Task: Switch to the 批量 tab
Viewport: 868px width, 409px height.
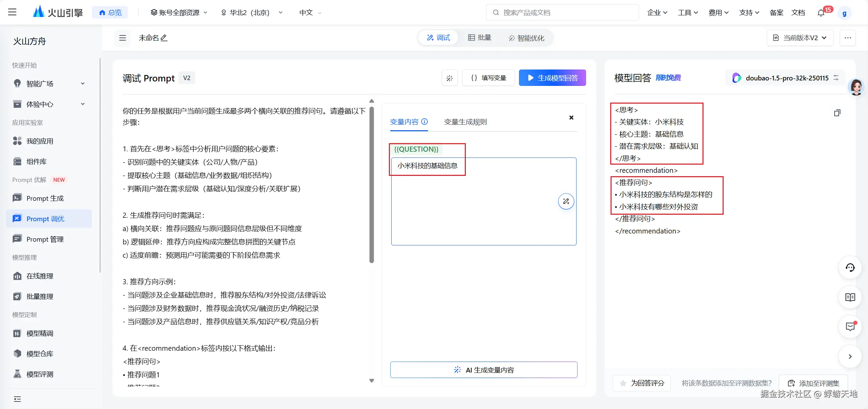Action: (x=479, y=38)
